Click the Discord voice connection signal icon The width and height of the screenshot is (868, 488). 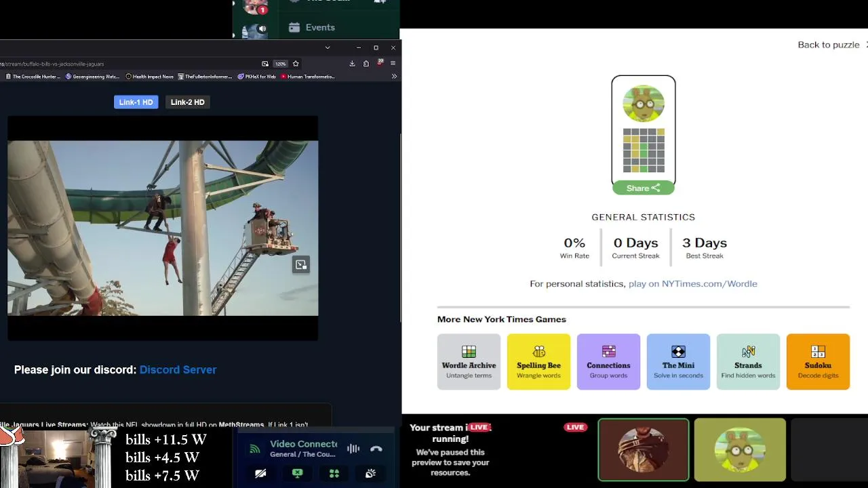[255, 449]
